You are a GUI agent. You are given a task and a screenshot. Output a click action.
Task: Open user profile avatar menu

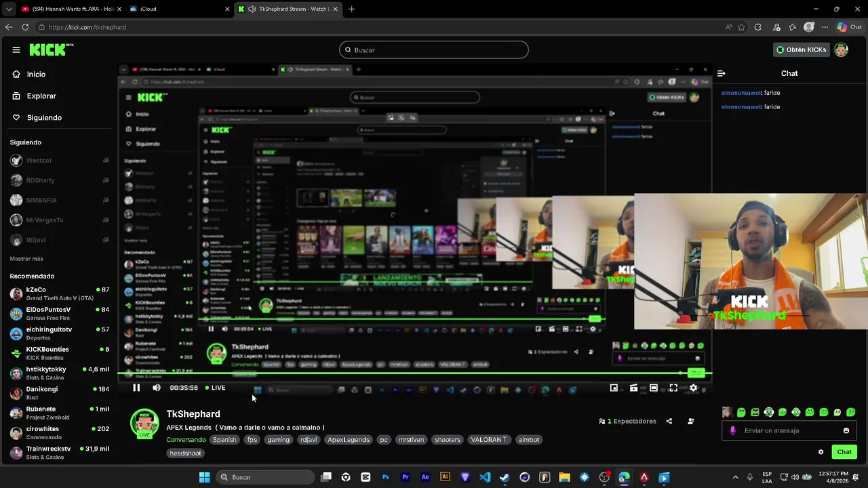pos(841,49)
